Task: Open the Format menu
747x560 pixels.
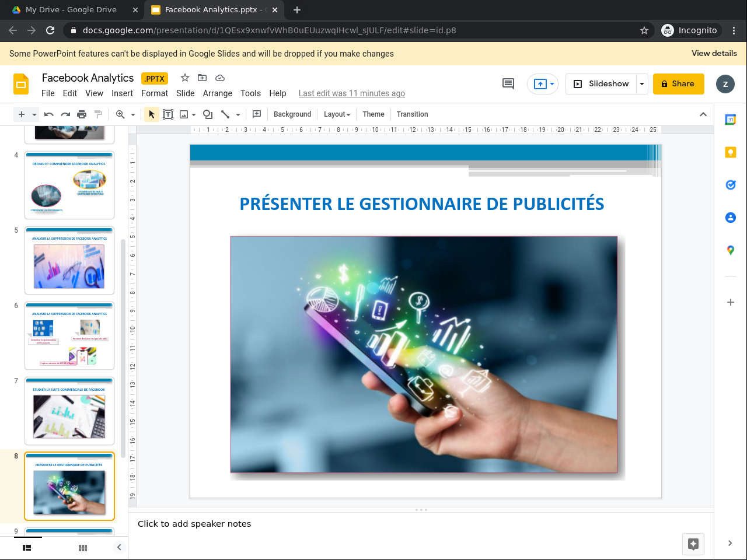Action: pyautogui.click(x=155, y=93)
